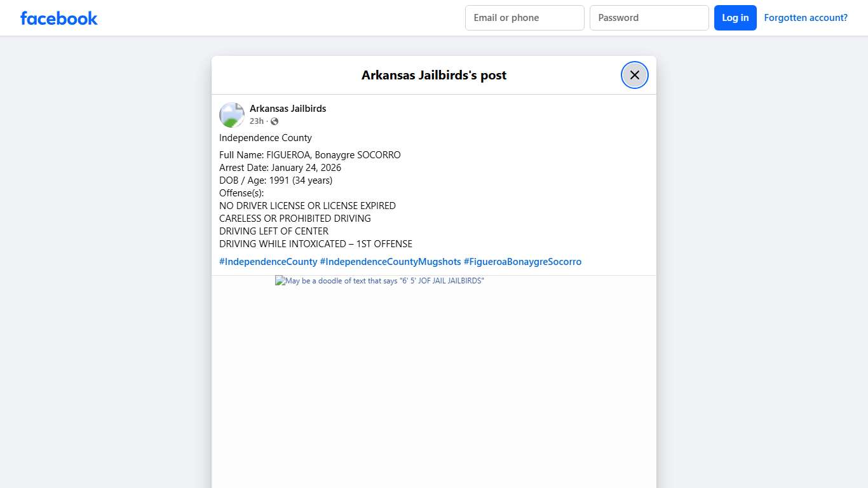Open the Arkansas Jailbirds profile picture
The height and width of the screenshot is (488, 868).
(232, 115)
